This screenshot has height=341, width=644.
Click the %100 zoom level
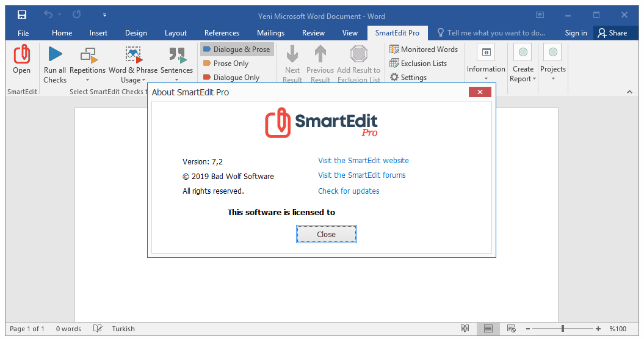tap(618, 329)
